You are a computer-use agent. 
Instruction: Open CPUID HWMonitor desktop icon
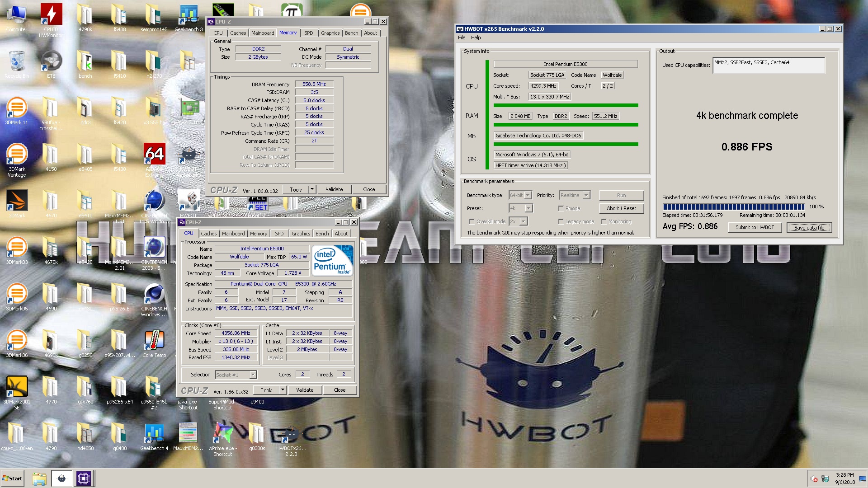tap(51, 19)
